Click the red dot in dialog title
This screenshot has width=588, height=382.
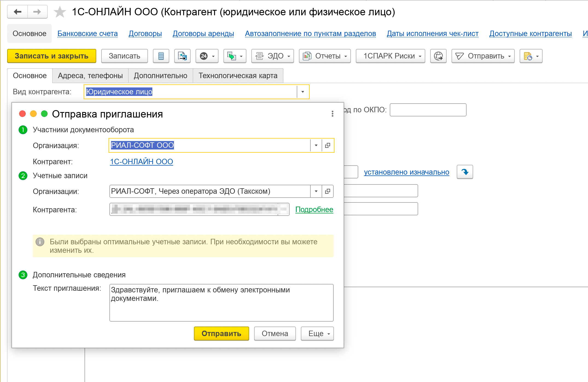point(22,114)
